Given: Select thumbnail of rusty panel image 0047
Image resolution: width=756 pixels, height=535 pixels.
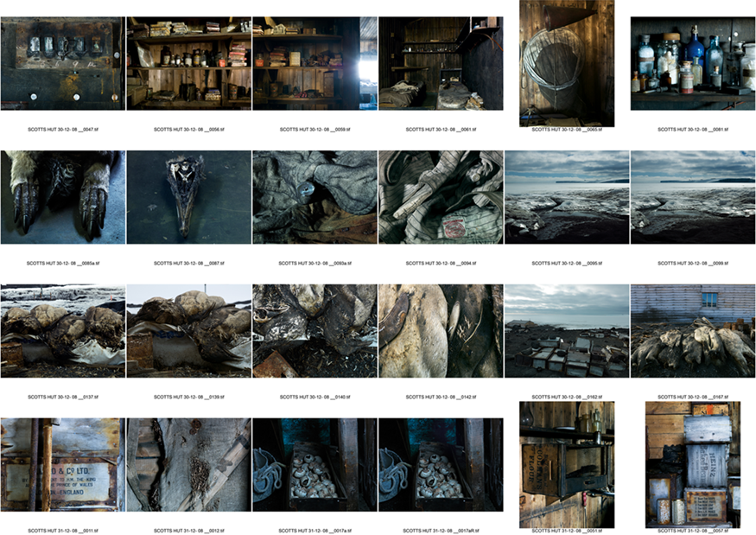Looking at the screenshot, I should (63, 64).
